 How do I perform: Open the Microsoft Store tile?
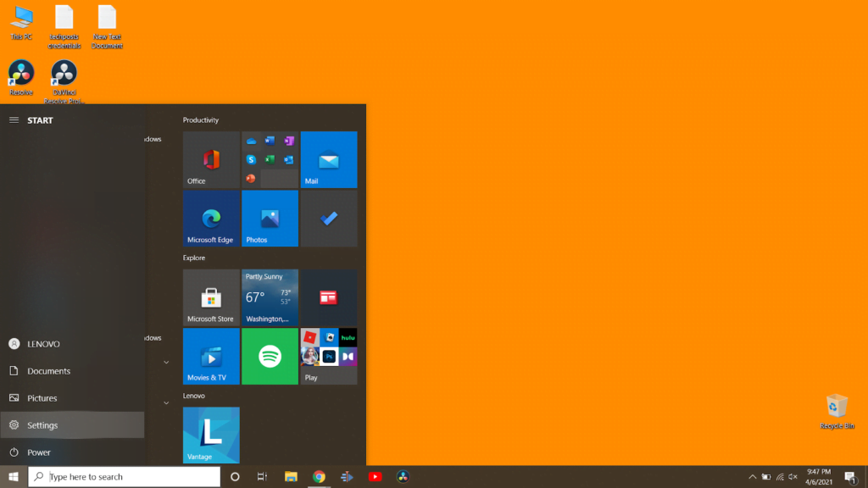pyautogui.click(x=211, y=297)
